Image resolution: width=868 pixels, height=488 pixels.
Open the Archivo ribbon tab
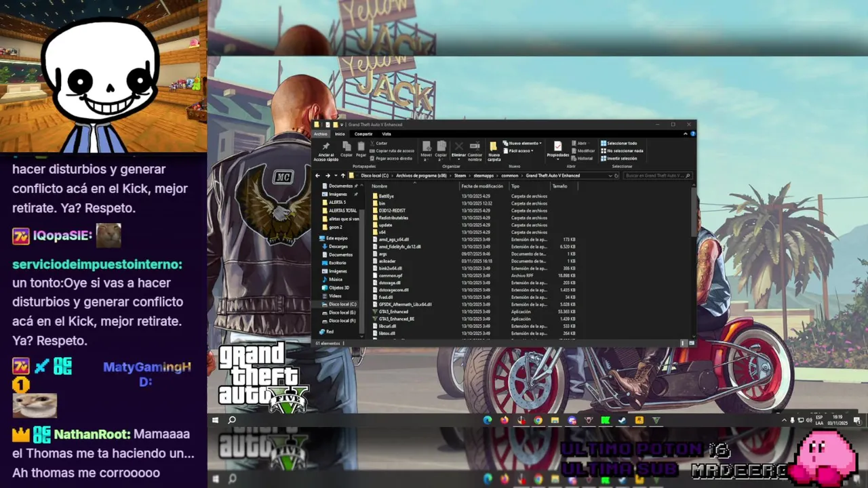320,134
